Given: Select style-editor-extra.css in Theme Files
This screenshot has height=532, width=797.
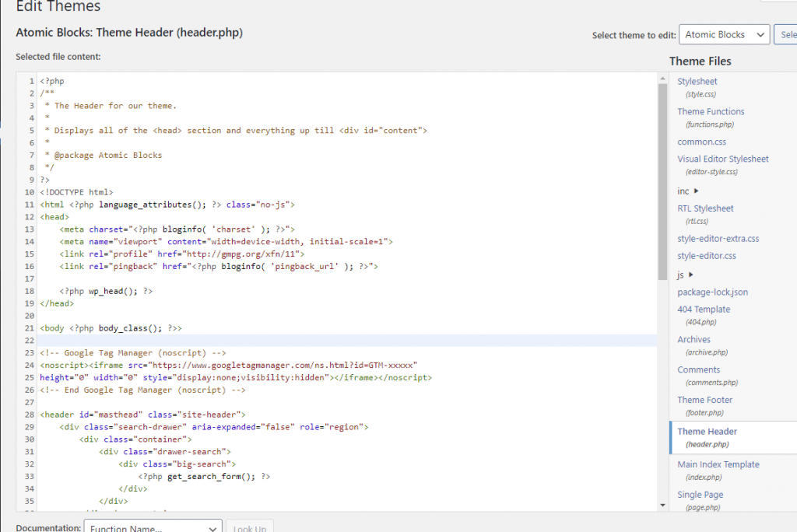Looking at the screenshot, I should coord(718,239).
